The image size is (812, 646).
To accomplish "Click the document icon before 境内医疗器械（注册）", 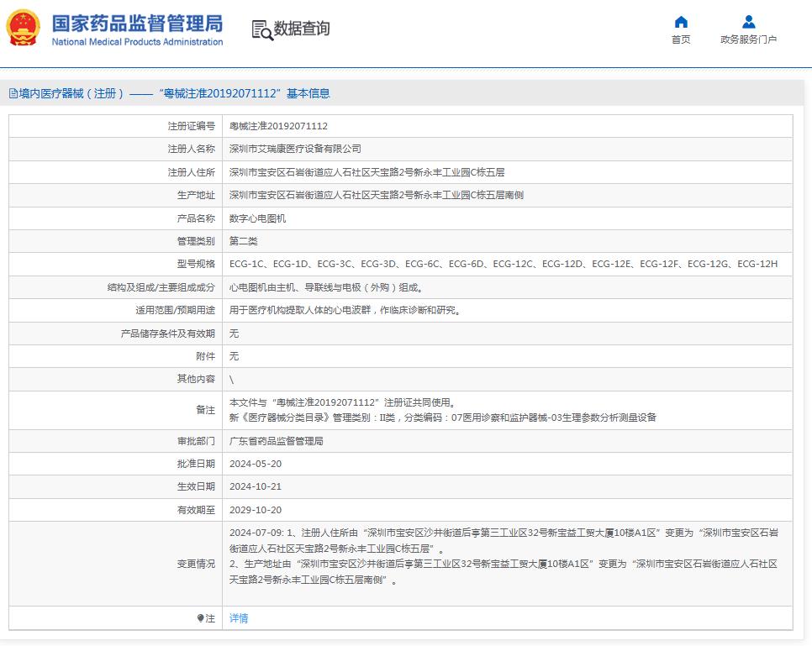I will 13,93.
